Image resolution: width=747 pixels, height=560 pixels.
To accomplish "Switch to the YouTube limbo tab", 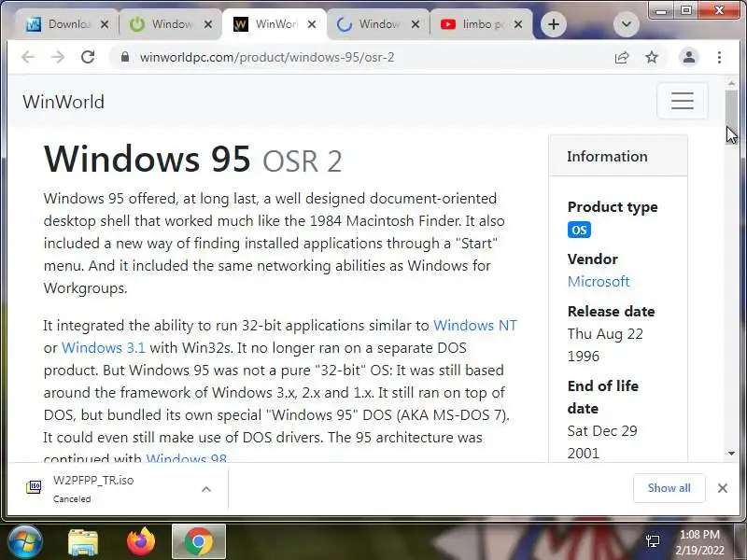I will point(481,24).
